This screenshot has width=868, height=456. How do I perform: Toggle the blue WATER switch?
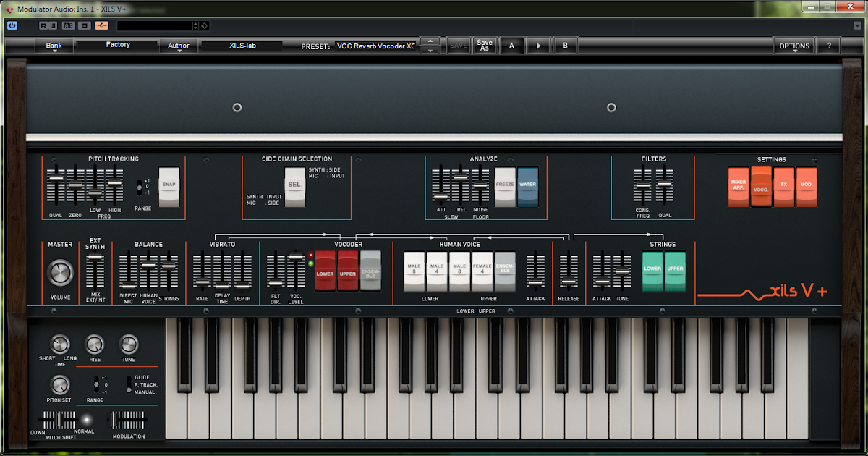528,187
